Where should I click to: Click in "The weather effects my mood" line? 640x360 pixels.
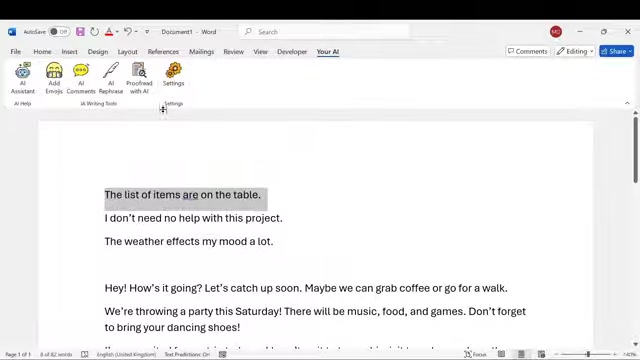(189, 241)
